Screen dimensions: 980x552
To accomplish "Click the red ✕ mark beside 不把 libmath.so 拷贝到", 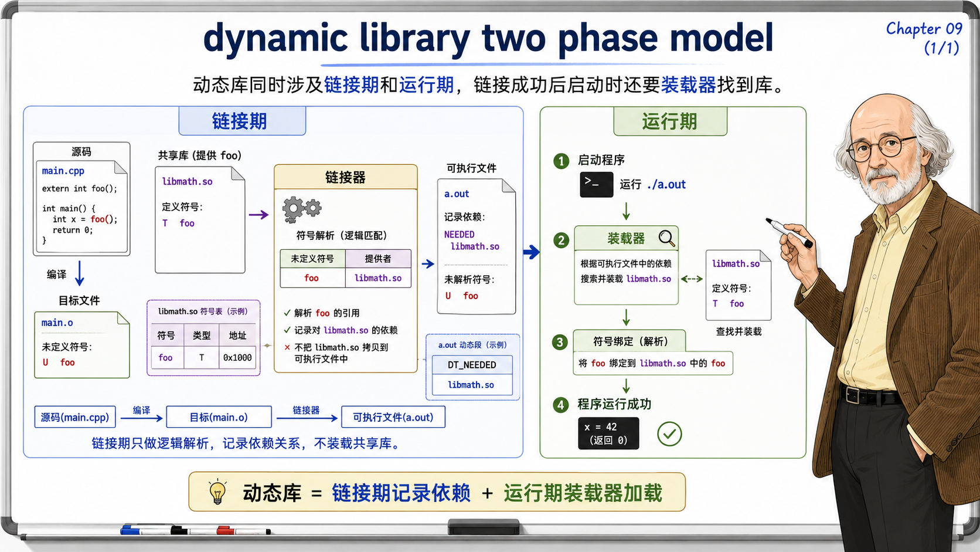I will point(287,347).
